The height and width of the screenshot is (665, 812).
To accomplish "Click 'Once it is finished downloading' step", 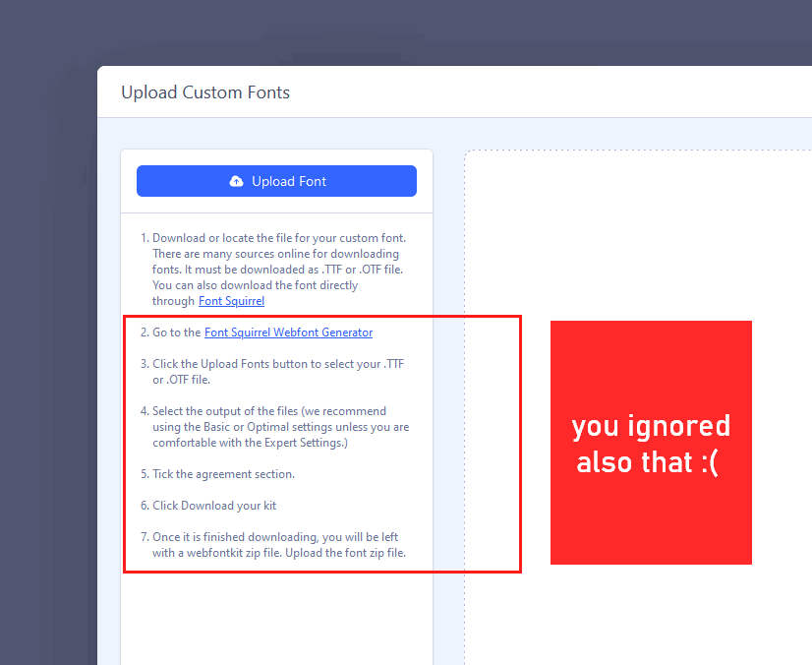I will point(273,545).
